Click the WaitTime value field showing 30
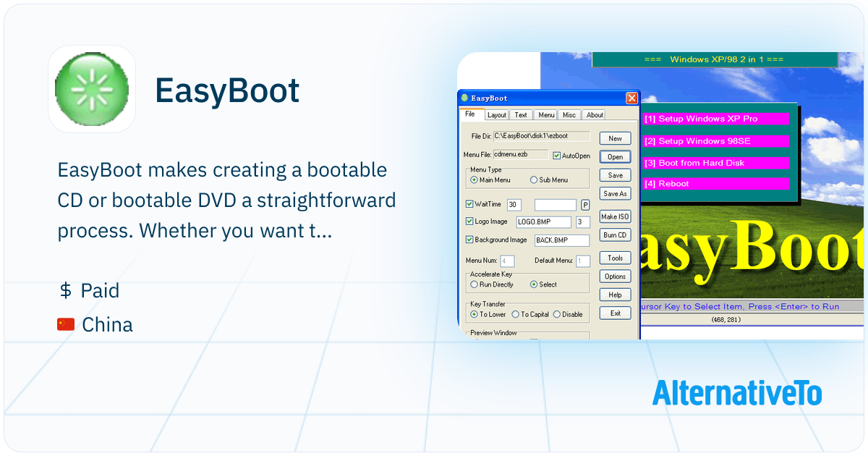The width and height of the screenshot is (868, 456). (514, 205)
